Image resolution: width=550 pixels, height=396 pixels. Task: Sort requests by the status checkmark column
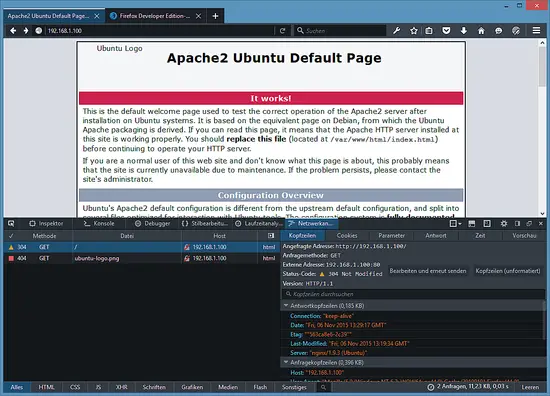tap(11, 236)
